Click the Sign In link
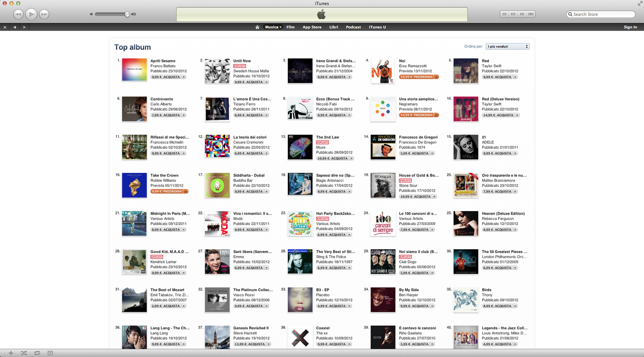Viewport: 644px width, 357px height. [630, 27]
